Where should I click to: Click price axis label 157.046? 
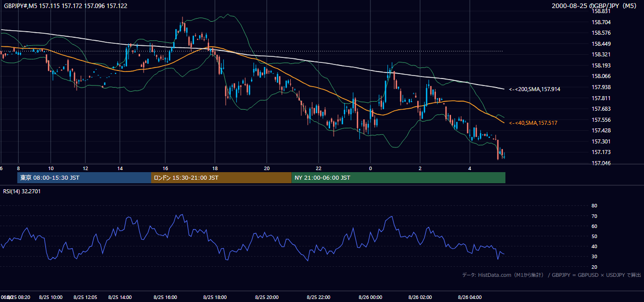point(601,163)
